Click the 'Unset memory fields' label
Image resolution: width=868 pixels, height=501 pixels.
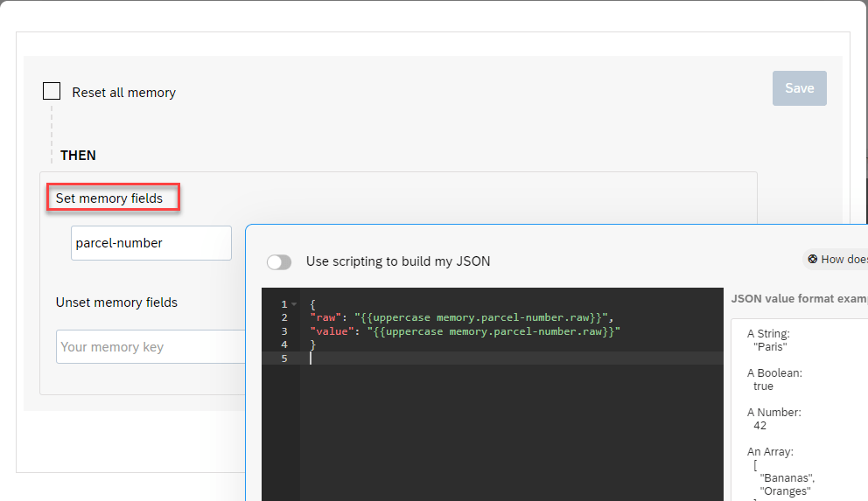pyautogui.click(x=116, y=303)
